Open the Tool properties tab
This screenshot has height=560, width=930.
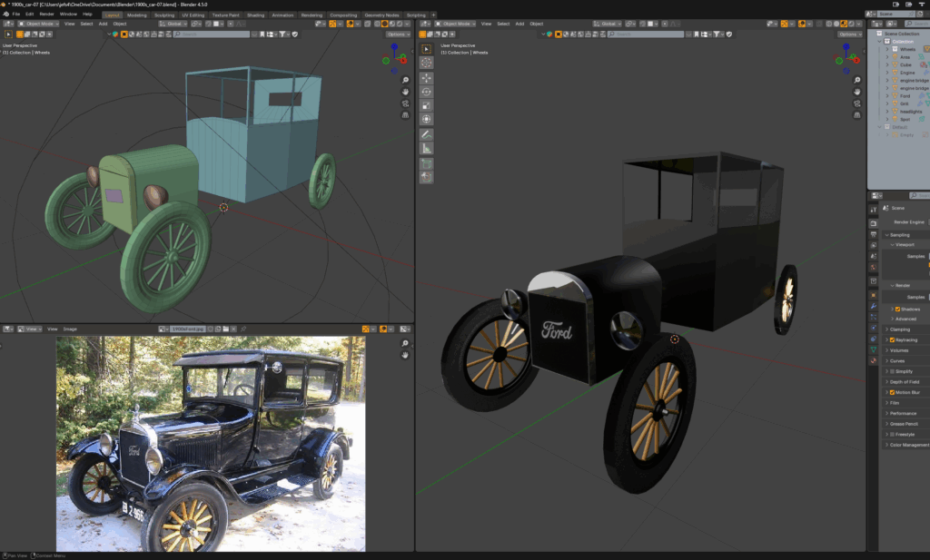pyautogui.click(x=873, y=210)
